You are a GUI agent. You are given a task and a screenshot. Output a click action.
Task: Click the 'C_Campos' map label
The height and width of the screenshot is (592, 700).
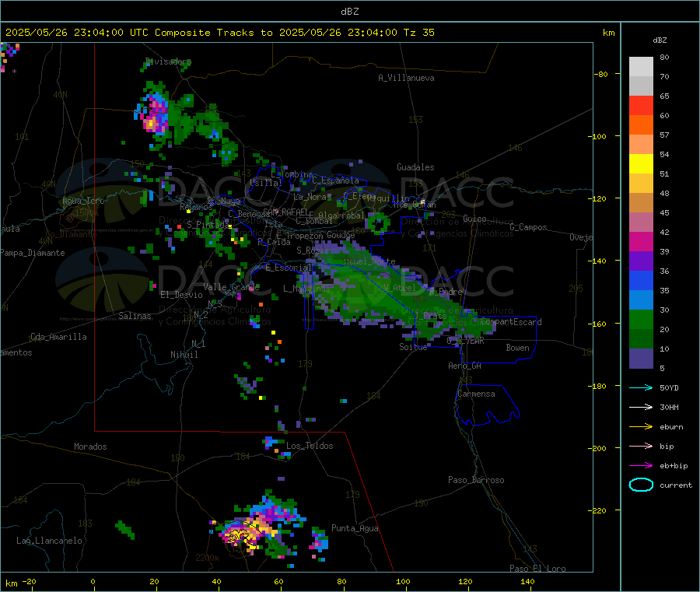[528, 227]
